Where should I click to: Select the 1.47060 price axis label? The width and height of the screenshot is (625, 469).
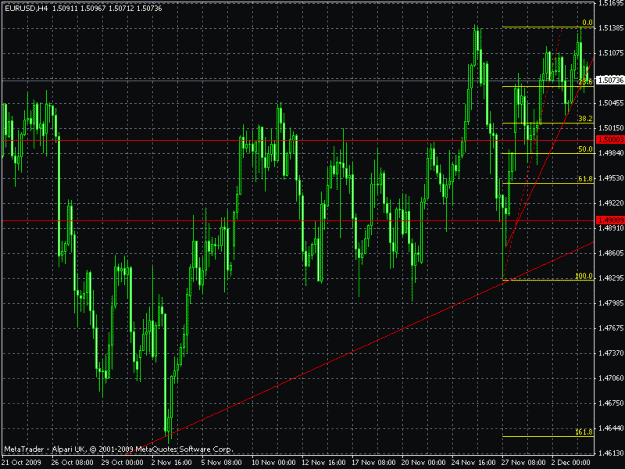point(611,378)
